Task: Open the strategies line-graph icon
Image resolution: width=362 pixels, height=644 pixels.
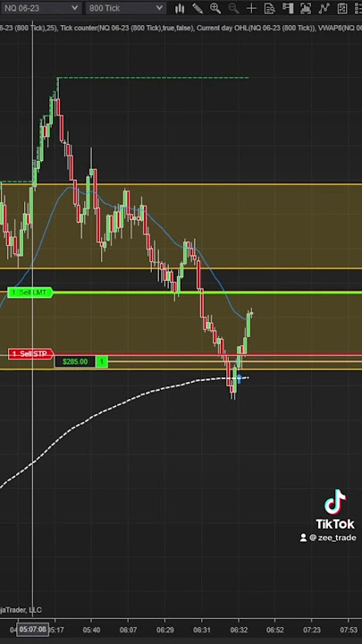Action: 324,8
